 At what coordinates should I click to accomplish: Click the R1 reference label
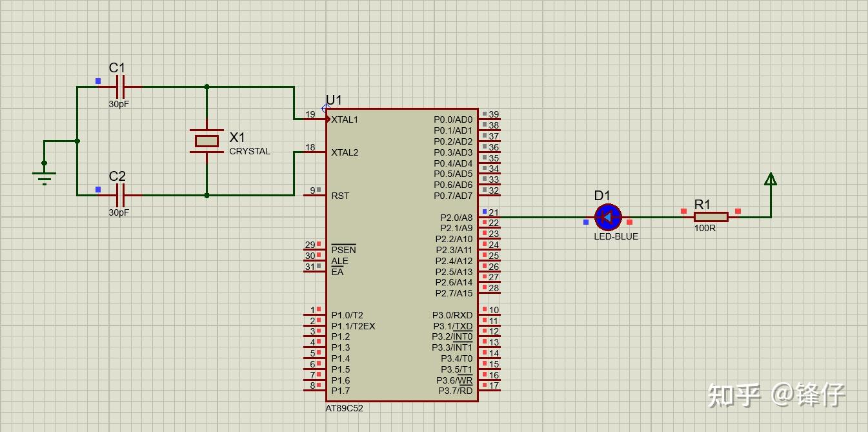tap(702, 205)
